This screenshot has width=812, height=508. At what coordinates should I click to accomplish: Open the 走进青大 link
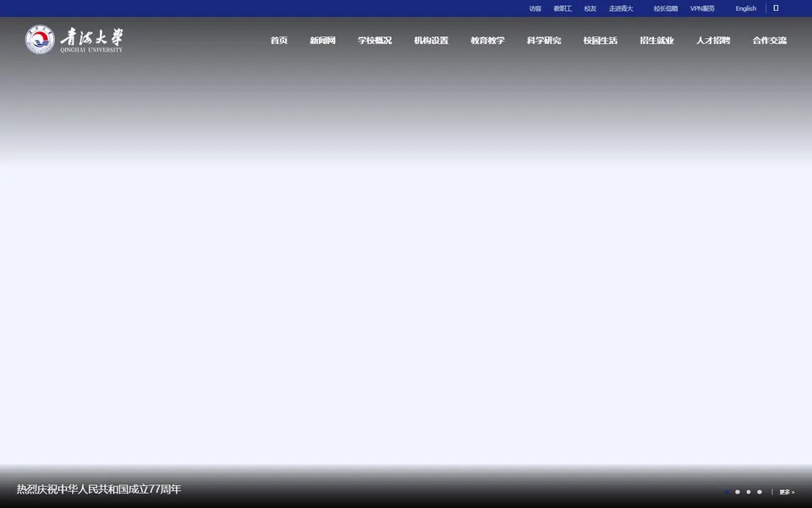point(621,8)
